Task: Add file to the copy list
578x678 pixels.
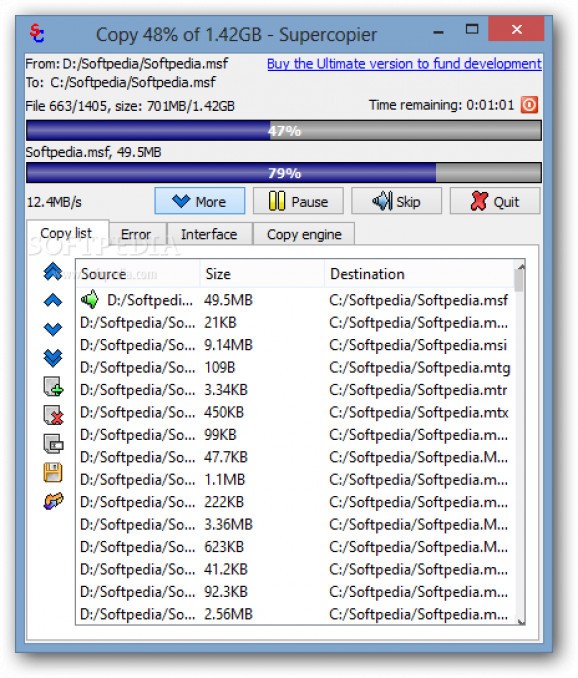Action: pos(53,386)
